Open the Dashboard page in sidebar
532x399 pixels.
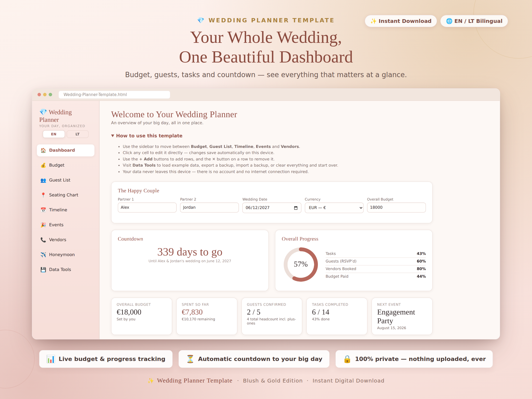pyautogui.click(x=66, y=150)
